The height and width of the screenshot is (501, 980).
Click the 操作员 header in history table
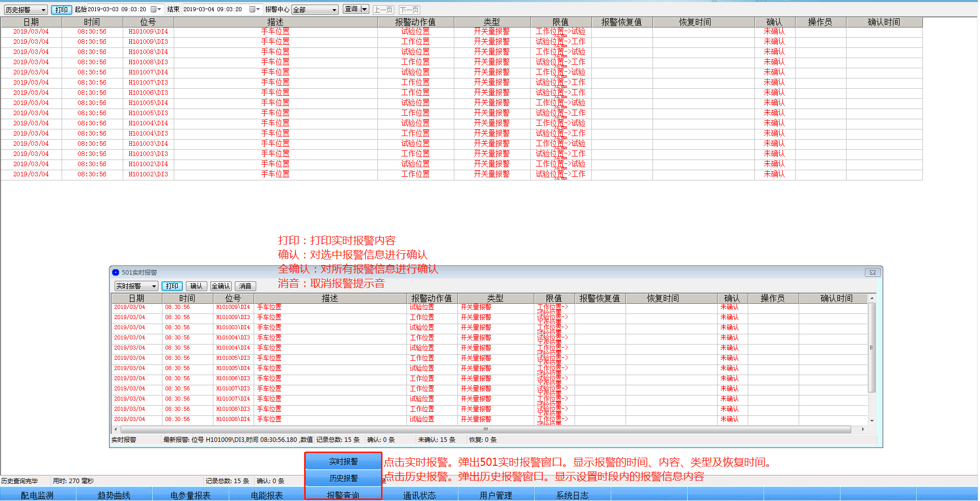pyautogui.click(x=820, y=22)
